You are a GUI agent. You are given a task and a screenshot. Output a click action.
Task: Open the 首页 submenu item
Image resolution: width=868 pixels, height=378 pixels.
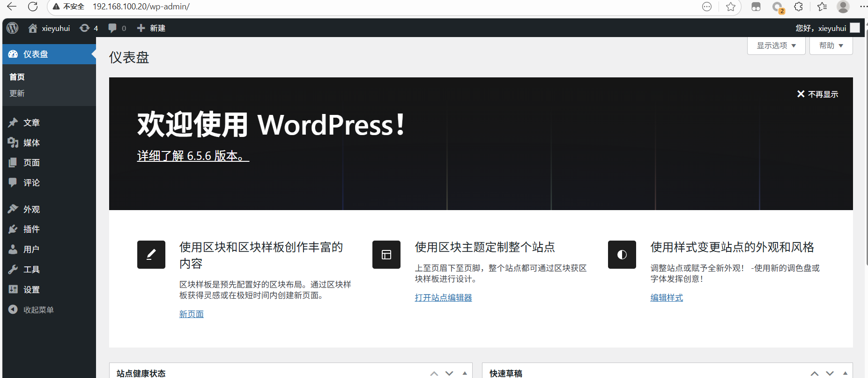[x=17, y=77]
